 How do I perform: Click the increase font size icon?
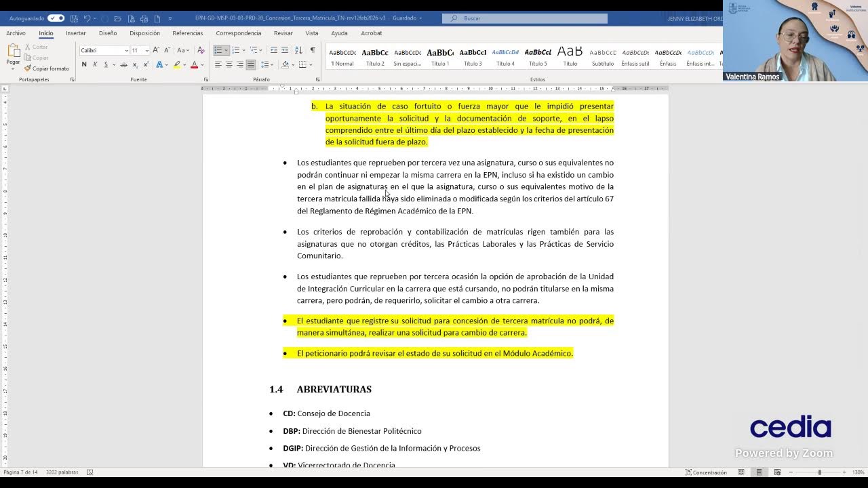point(156,50)
